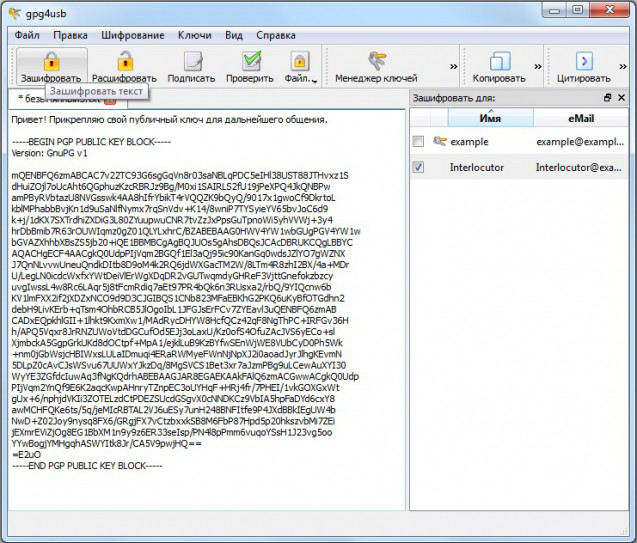
Task: Minimize the gpg4usb window
Action: pos(554,11)
